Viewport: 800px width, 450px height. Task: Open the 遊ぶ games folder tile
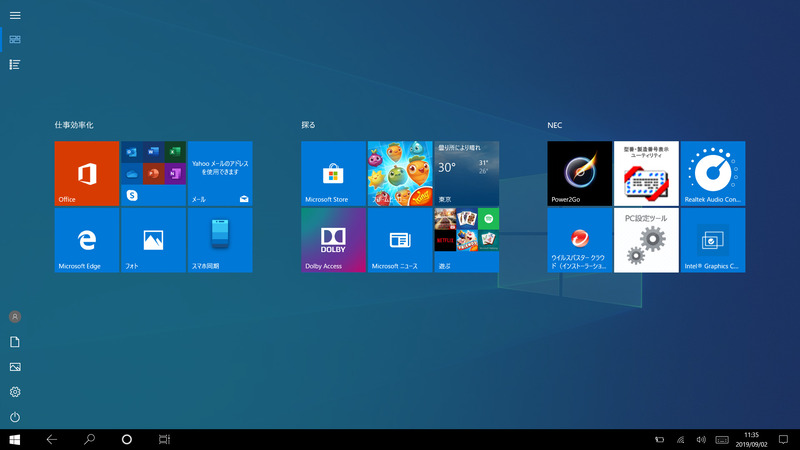466,240
